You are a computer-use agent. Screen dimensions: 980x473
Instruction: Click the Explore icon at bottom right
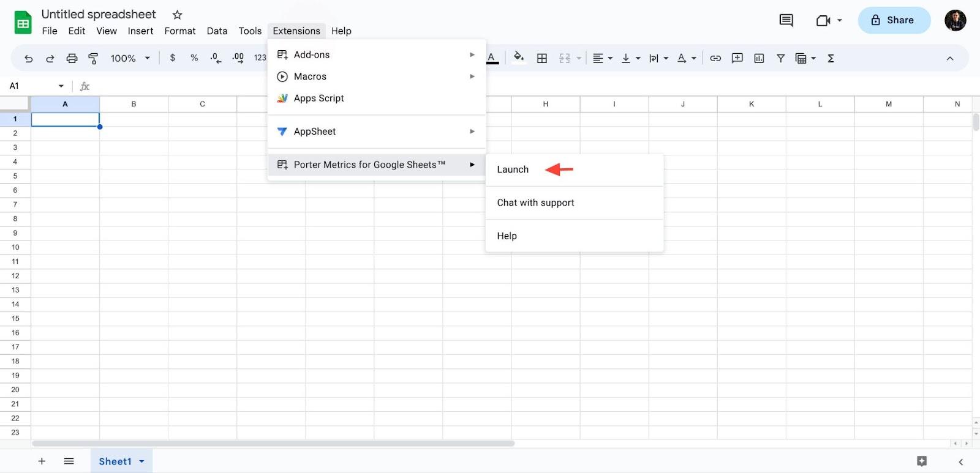[922, 461]
